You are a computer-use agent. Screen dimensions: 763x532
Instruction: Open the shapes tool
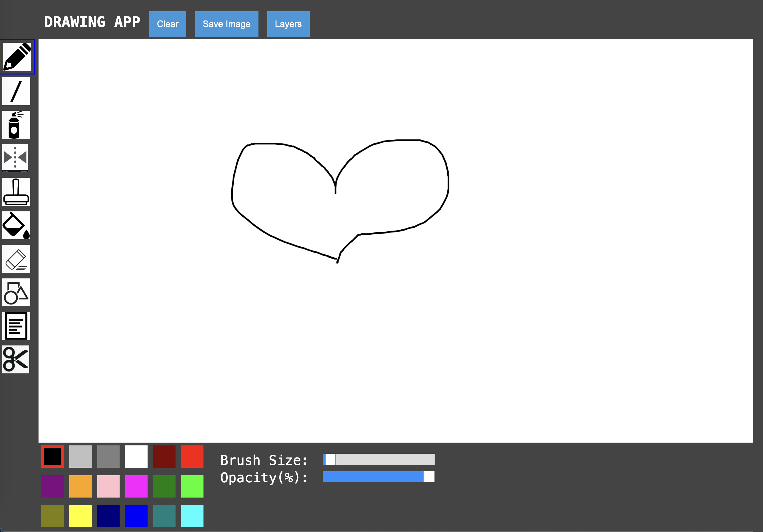(x=16, y=292)
